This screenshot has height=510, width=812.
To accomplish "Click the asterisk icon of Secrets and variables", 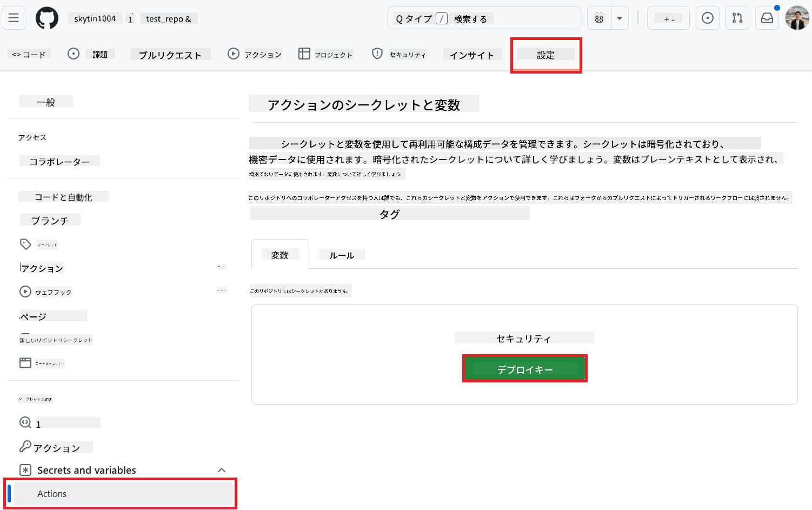I will (x=25, y=470).
